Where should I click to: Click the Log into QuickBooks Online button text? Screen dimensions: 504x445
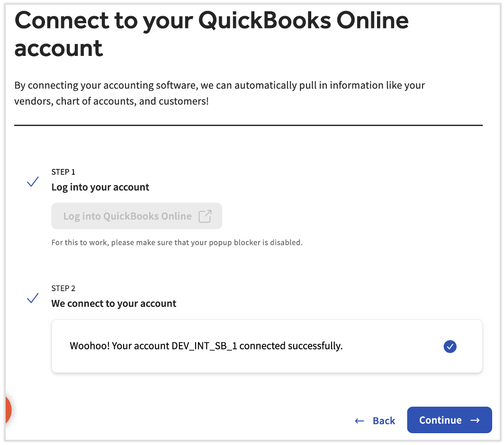[x=127, y=216]
